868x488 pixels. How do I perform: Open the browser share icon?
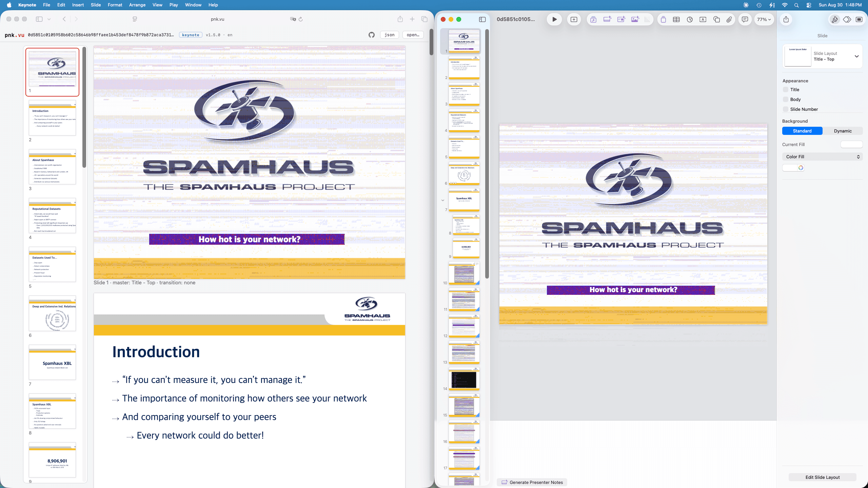[400, 19]
